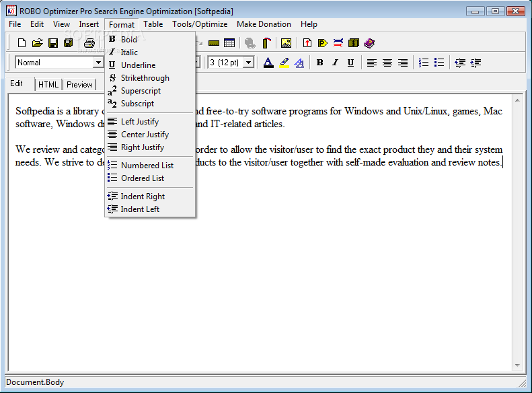
Task: Toggle bold with the toolbar B button
Action: pos(319,63)
